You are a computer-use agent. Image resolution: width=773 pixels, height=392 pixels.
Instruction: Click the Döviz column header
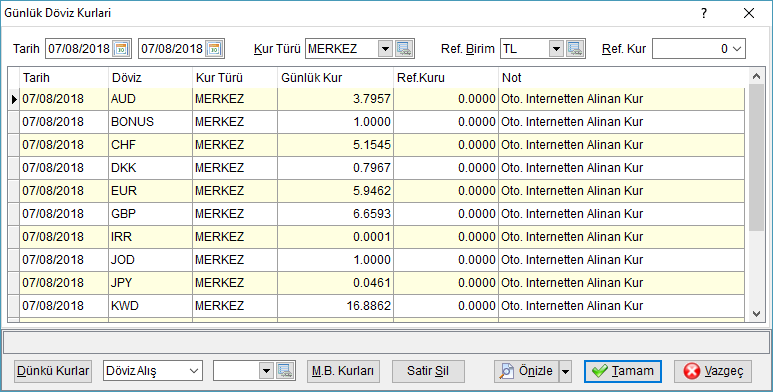coord(150,78)
